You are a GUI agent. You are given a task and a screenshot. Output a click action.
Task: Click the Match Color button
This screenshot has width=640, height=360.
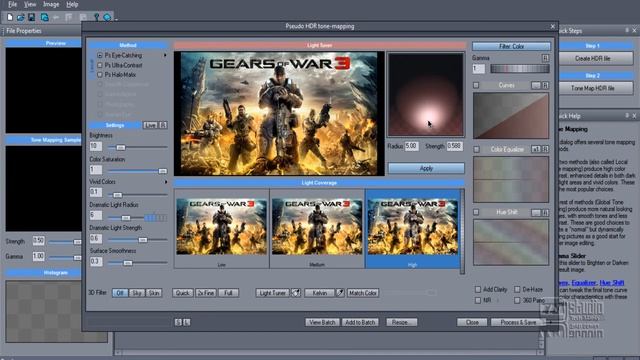click(363, 293)
